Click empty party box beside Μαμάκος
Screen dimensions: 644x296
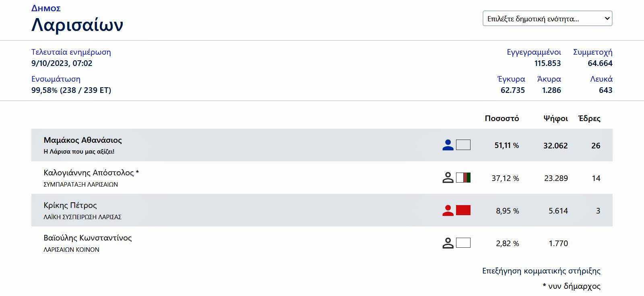pos(463,145)
